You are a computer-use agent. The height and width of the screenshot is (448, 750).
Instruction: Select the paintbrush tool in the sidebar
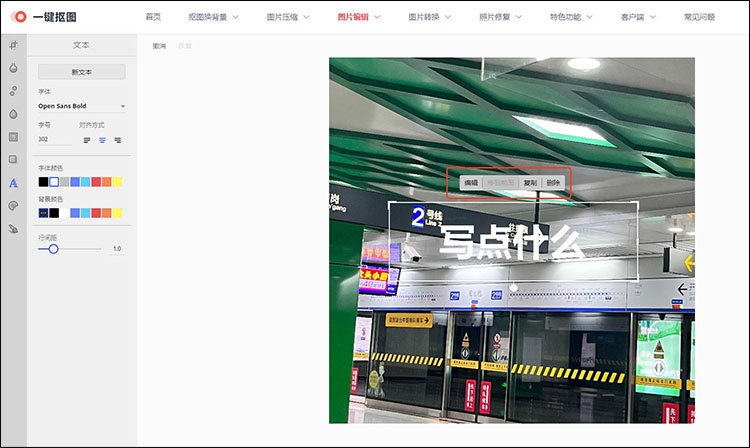pyautogui.click(x=13, y=229)
